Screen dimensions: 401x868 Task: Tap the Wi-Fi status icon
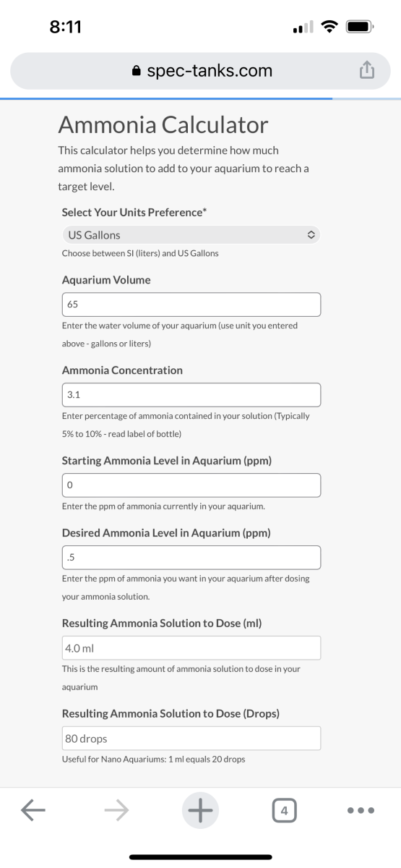point(329,28)
